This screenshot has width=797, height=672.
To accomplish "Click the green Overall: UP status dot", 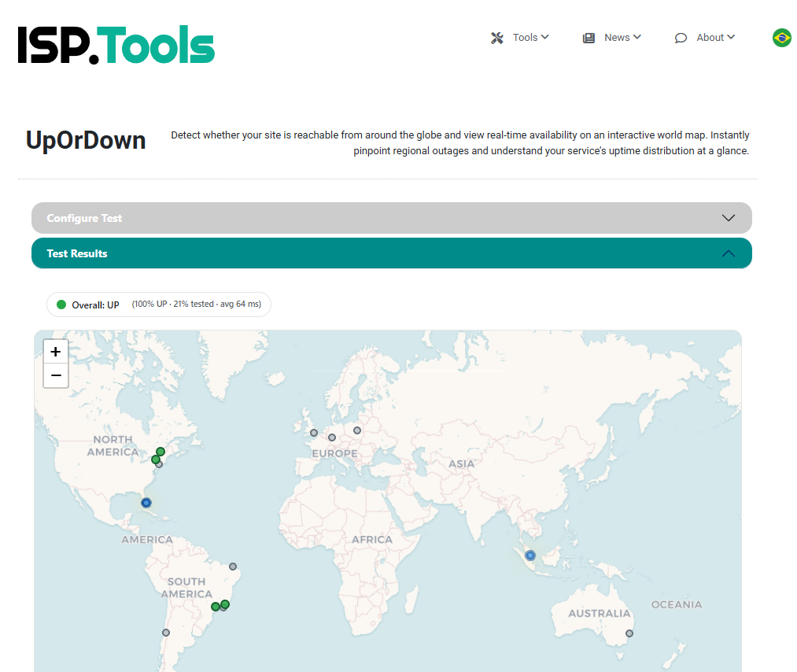I will coord(59,304).
